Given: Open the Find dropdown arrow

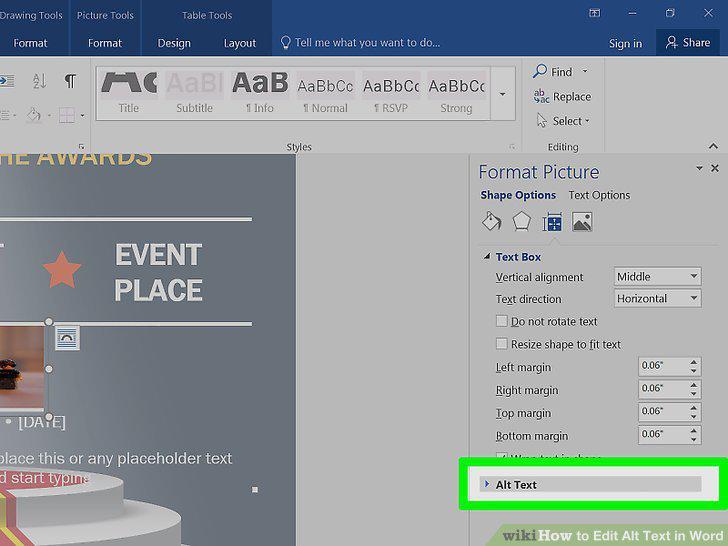Looking at the screenshot, I should 585,71.
